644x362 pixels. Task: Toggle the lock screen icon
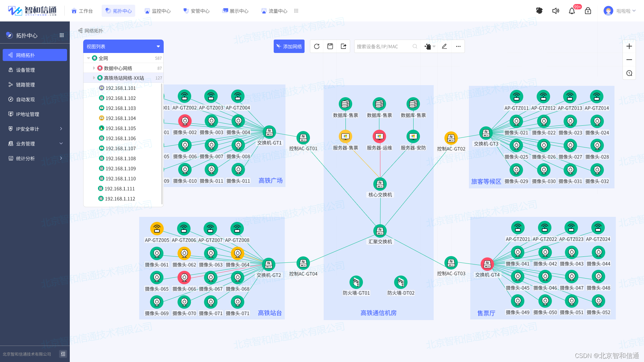click(x=588, y=11)
